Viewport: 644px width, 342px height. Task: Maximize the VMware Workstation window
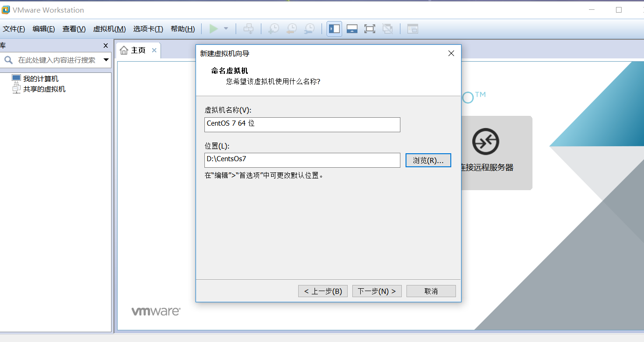coord(619,10)
